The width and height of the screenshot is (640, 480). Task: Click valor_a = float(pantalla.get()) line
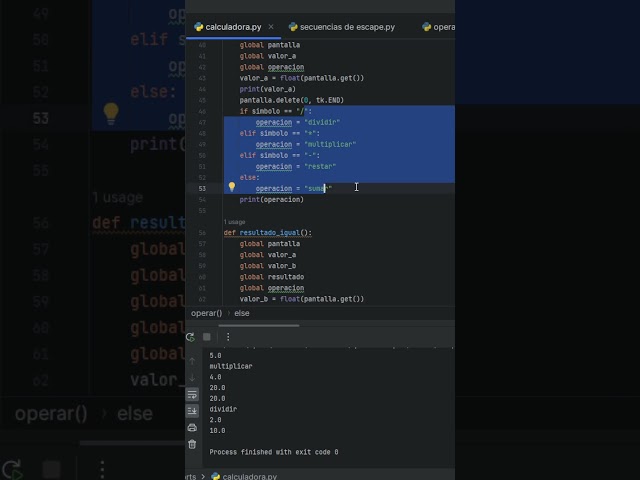(x=302, y=78)
